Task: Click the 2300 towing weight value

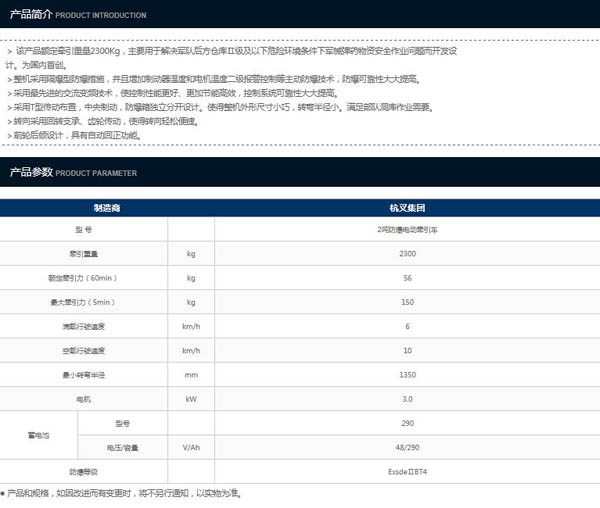Action: click(x=407, y=254)
